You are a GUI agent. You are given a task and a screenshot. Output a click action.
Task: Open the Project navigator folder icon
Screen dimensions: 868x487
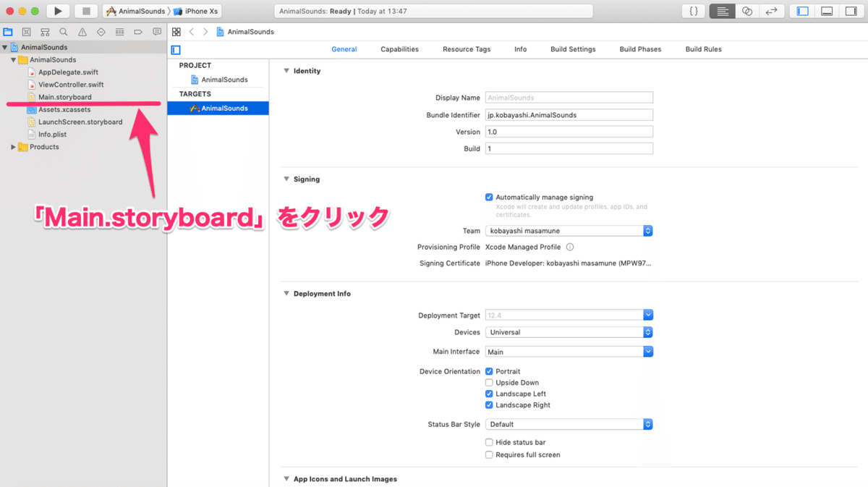pos(8,32)
